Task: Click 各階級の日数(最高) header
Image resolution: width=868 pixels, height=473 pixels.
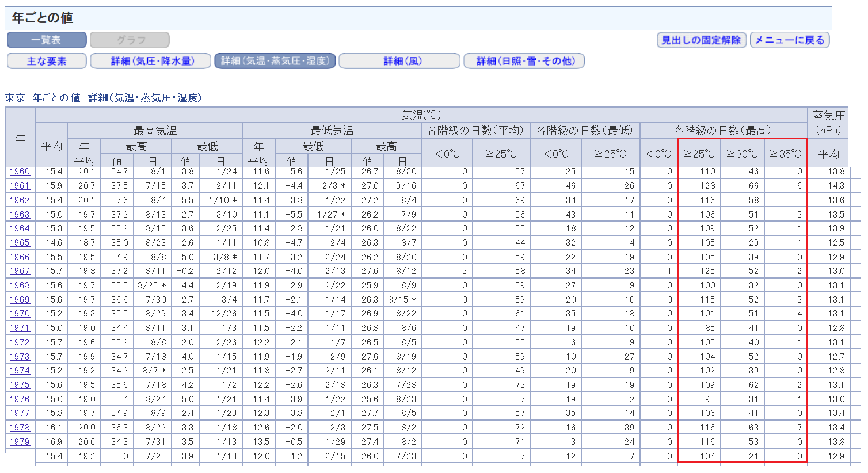Action: coord(724,131)
